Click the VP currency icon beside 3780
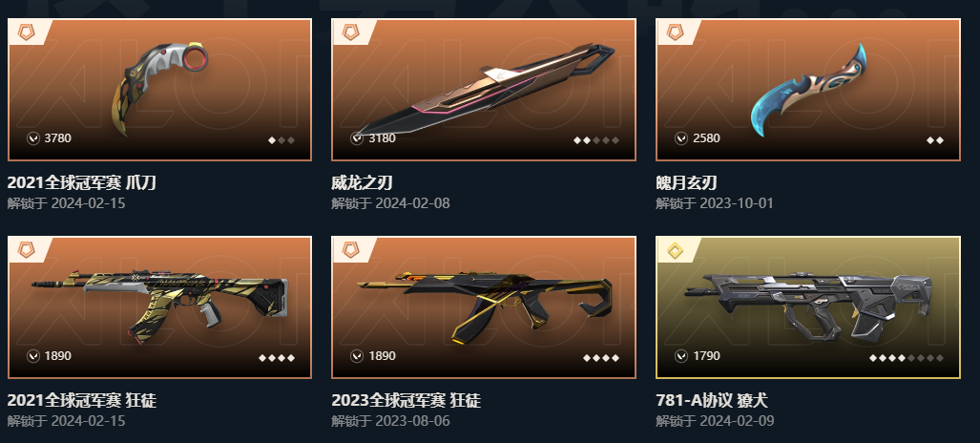This screenshot has width=980, height=443. click(x=33, y=138)
